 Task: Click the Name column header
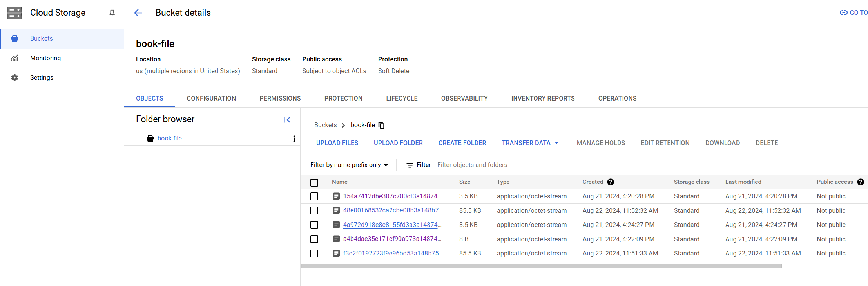(340, 182)
